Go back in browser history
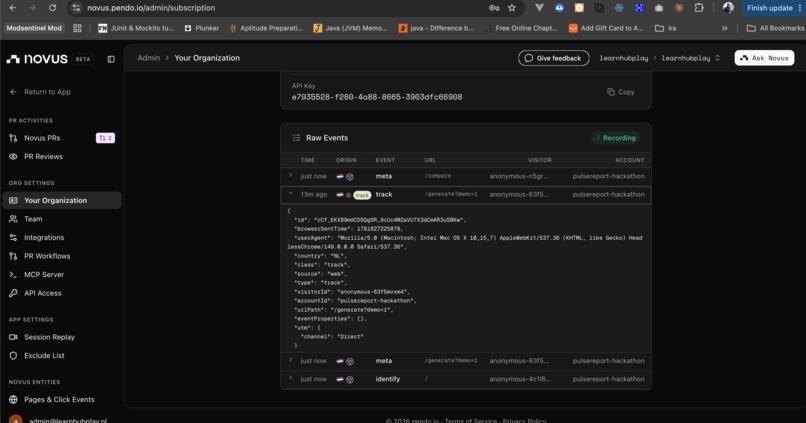The width and height of the screenshot is (806, 423). [x=12, y=8]
